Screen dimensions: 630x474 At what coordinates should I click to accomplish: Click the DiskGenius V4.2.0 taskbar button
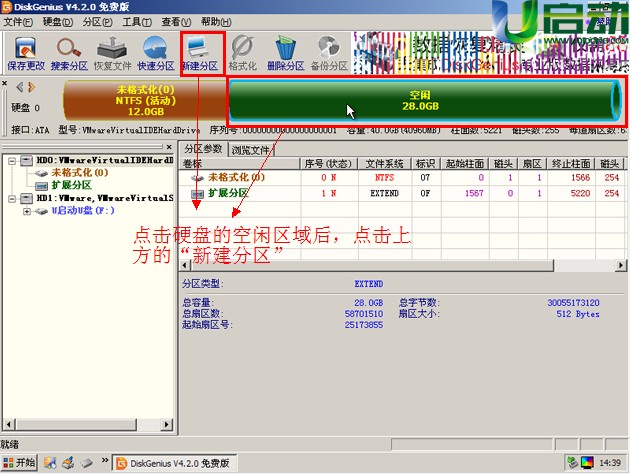tap(174, 463)
